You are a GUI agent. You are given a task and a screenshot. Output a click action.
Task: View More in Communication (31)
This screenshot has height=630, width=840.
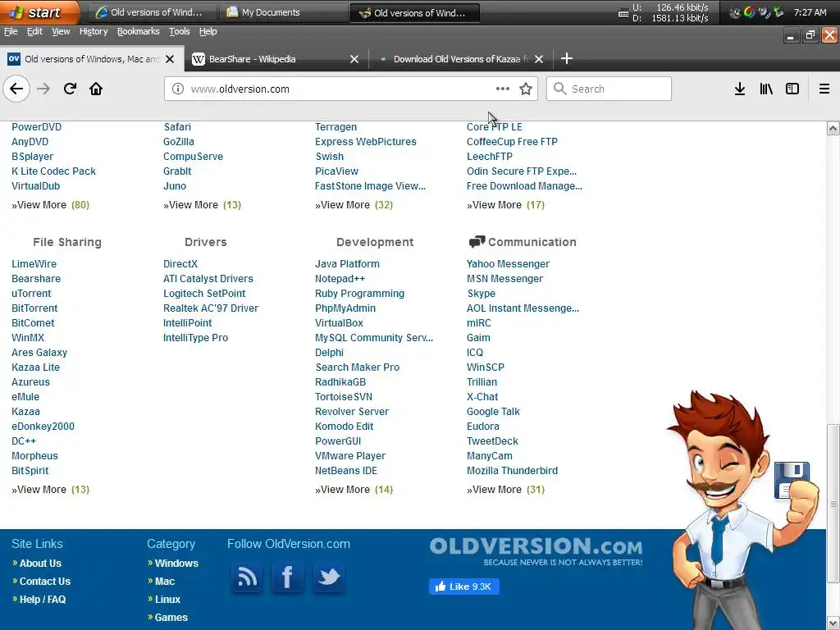point(505,490)
